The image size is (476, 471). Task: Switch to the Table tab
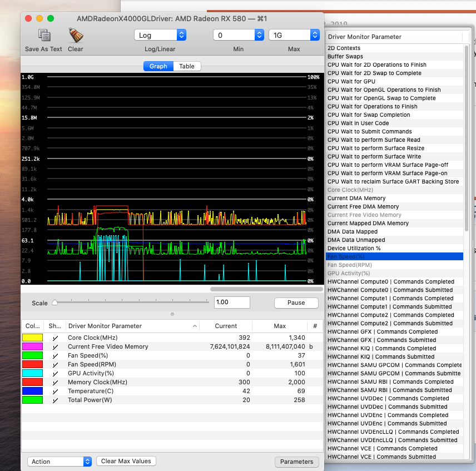187,66
